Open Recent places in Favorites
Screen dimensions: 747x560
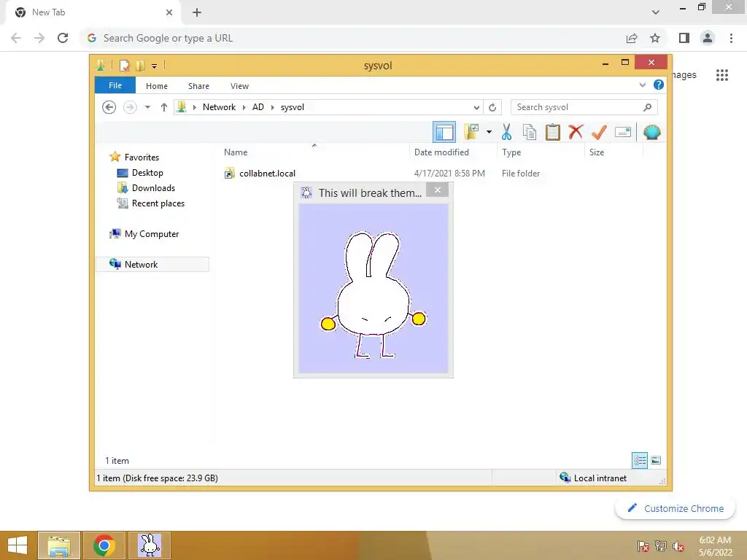pos(158,203)
